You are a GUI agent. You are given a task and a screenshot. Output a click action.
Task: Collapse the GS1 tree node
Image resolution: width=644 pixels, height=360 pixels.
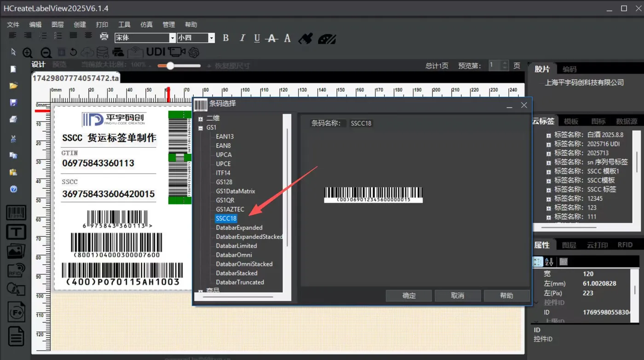(x=201, y=128)
